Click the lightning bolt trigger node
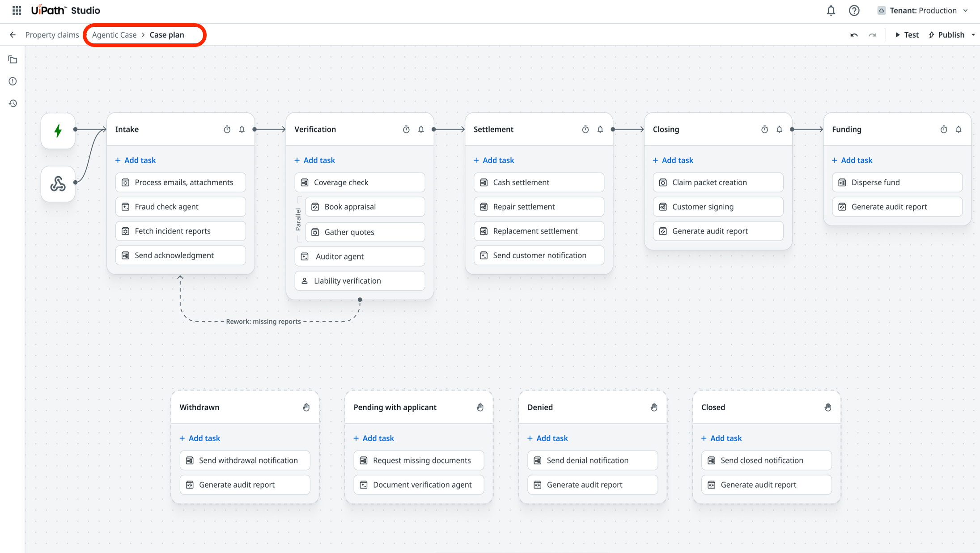This screenshot has height=553, width=980. tap(58, 131)
